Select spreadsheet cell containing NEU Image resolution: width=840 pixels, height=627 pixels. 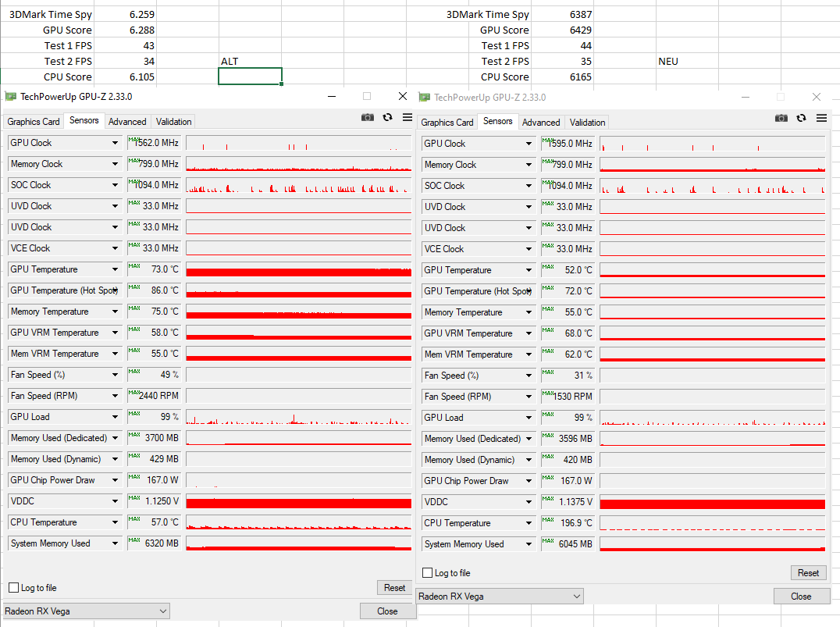(x=687, y=61)
